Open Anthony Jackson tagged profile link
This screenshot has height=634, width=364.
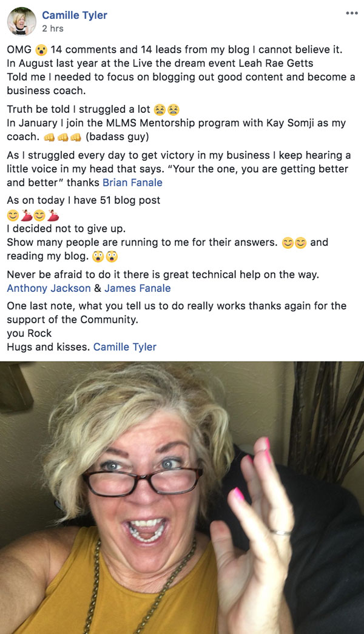coord(49,288)
